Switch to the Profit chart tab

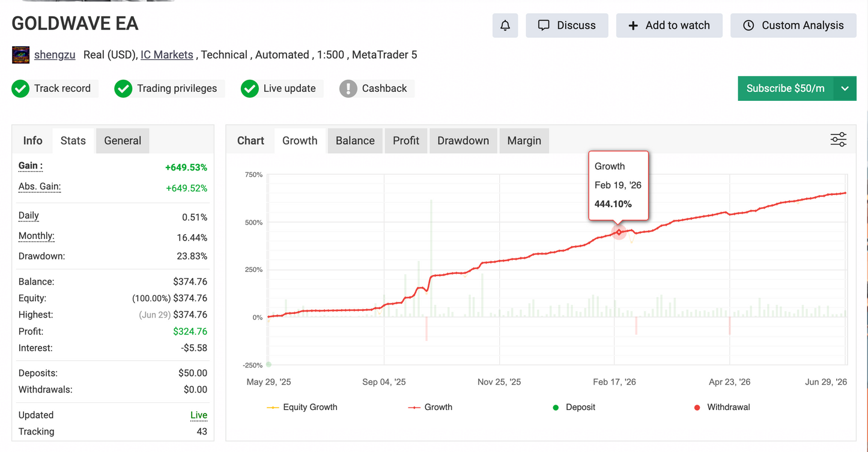click(x=406, y=140)
